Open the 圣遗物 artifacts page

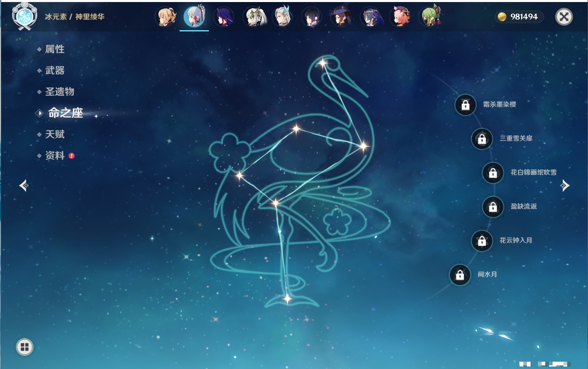59,92
